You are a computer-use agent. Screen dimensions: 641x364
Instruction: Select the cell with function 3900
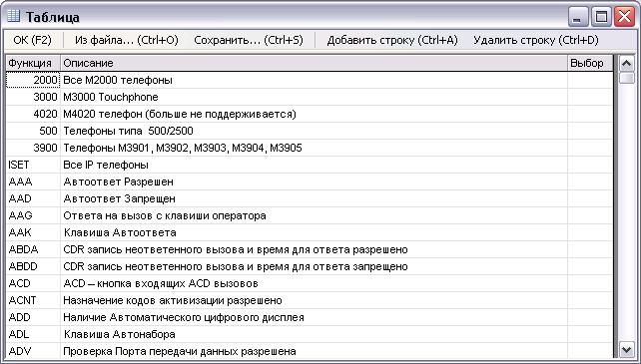tap(33, 148)
